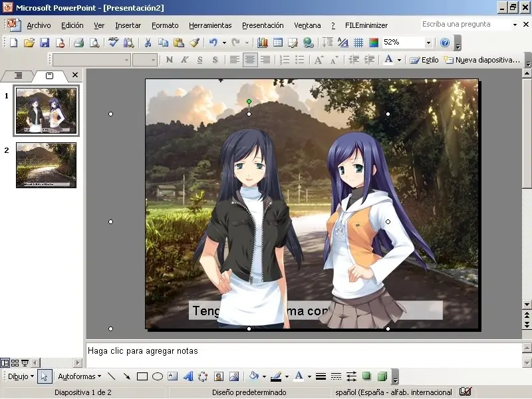Image resolution: width=532 pixels, height=399 pixels.
Task: Click the Estilo button
Action: (x=424, y=60)
